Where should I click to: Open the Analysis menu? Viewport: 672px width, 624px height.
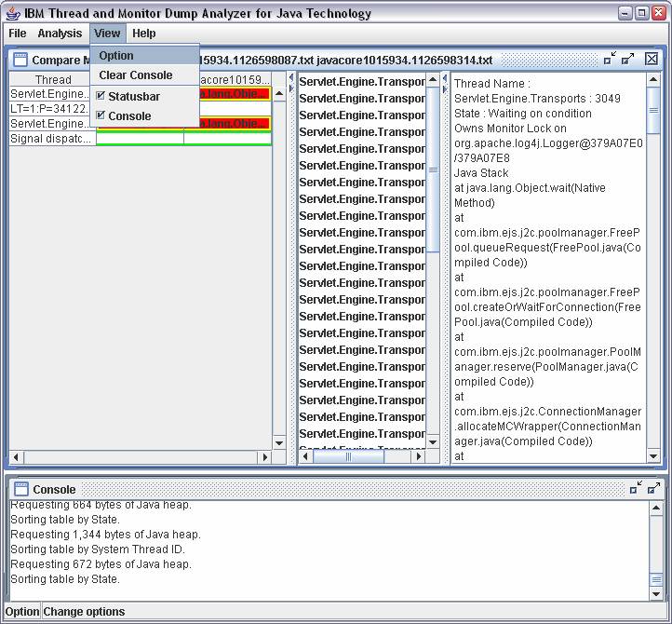click(x=60, y=33)
